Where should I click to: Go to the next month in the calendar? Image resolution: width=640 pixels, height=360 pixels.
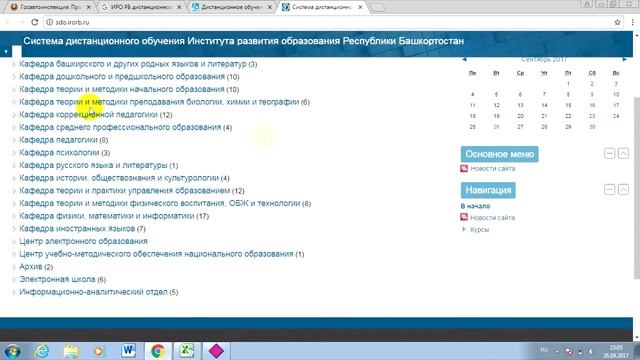click(624, 60)
